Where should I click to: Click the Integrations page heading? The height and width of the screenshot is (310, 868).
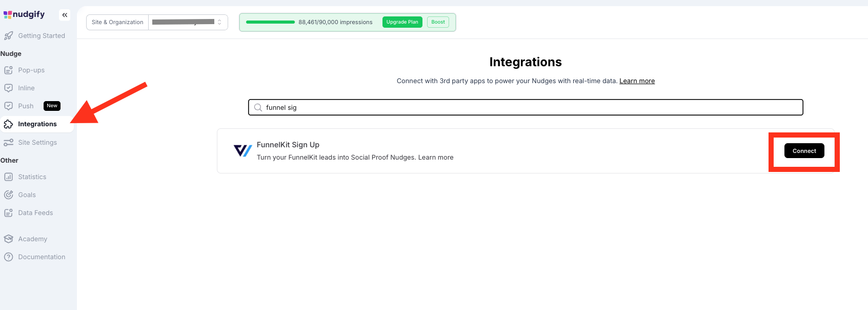(526, 62)
